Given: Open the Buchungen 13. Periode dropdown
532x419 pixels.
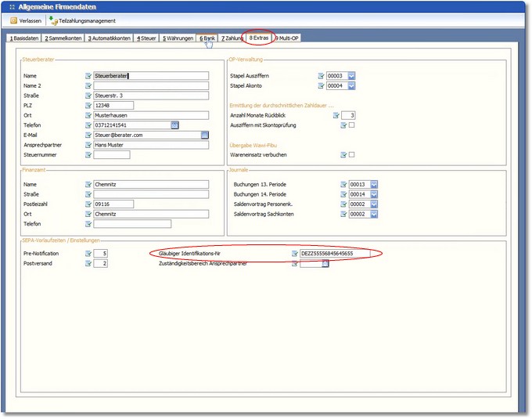Looking at the screenshot, I should point(373,184).
